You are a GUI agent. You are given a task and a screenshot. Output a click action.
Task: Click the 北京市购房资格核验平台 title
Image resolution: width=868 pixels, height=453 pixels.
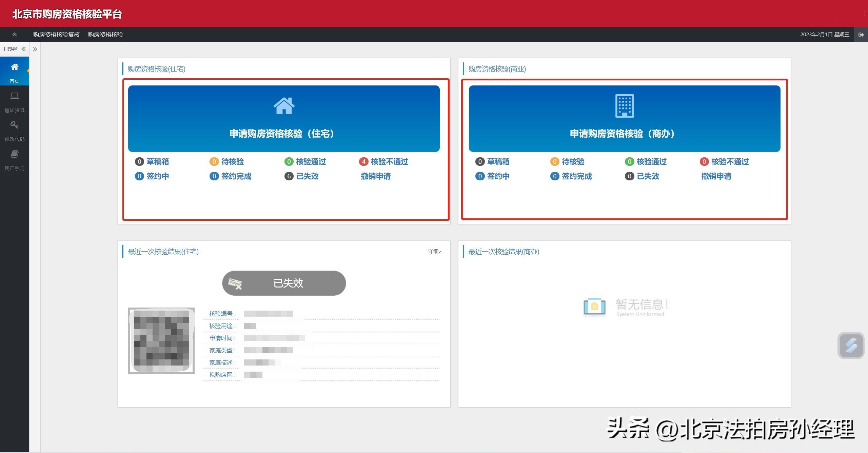click(67, 14)
